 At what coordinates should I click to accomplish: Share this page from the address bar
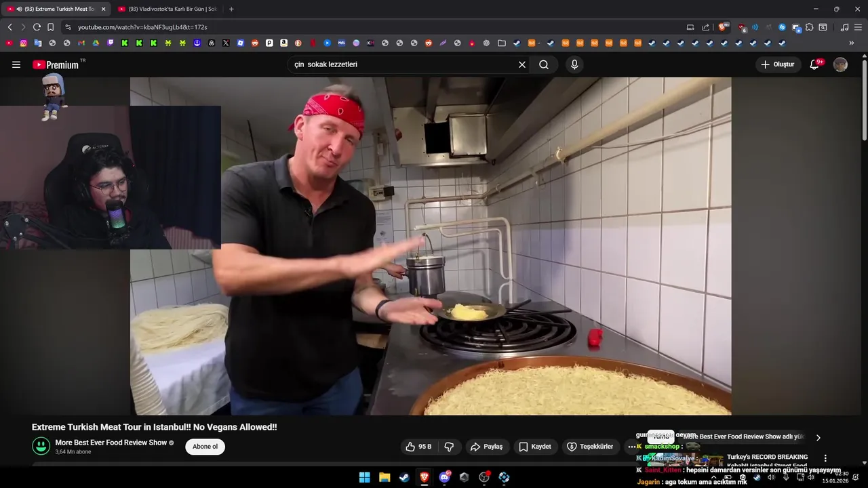(705, 27)
